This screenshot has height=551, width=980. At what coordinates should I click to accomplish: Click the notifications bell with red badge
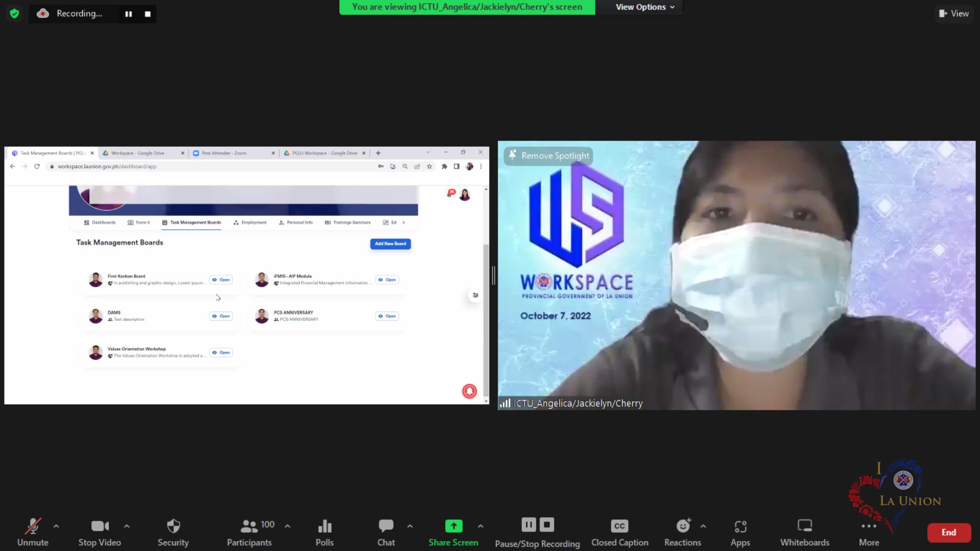click(x=450, y=193)
